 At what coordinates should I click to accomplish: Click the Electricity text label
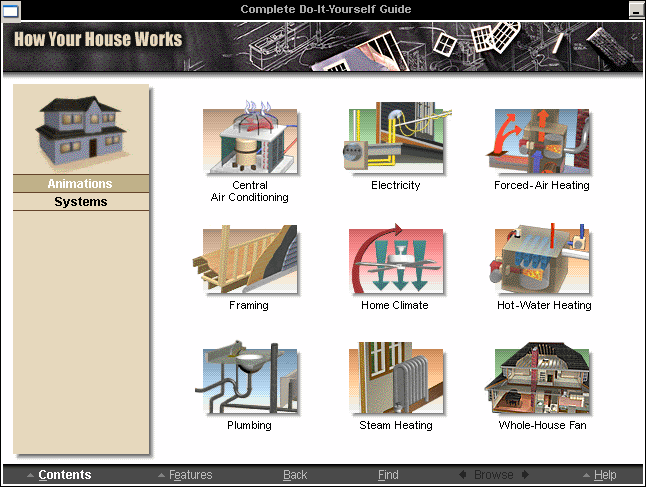(x=396, y=185)
